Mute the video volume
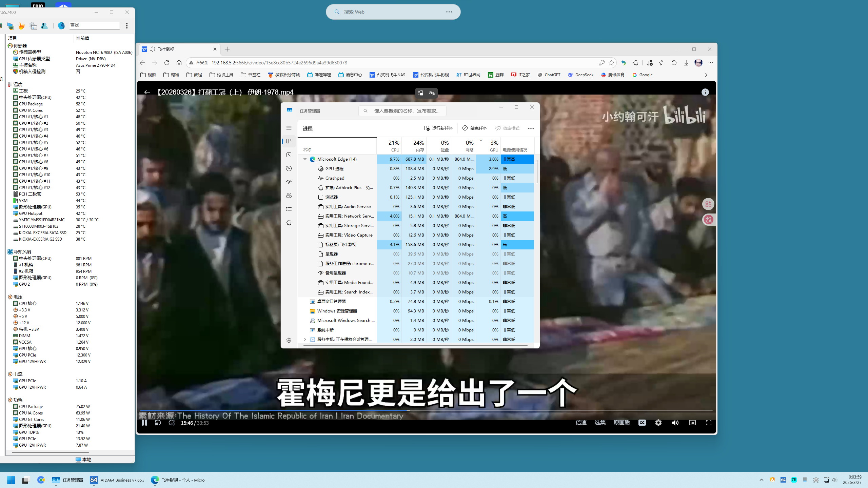 click(x=675, y=423)
